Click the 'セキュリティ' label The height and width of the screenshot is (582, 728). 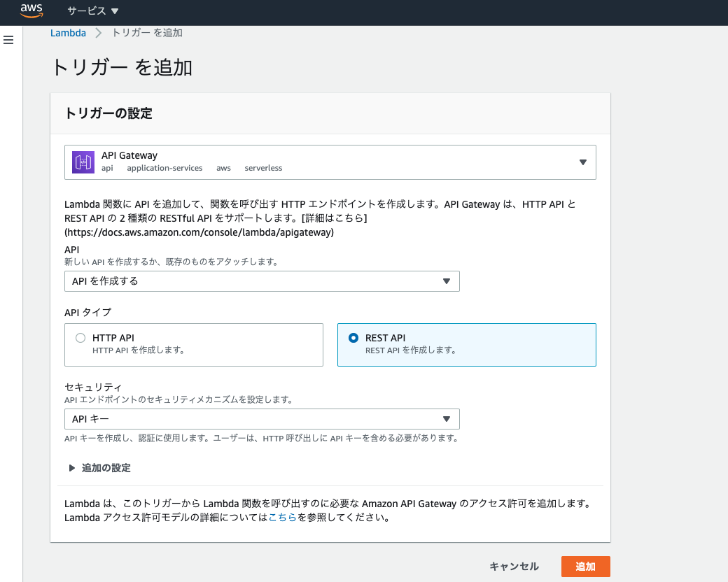[93, 387]
